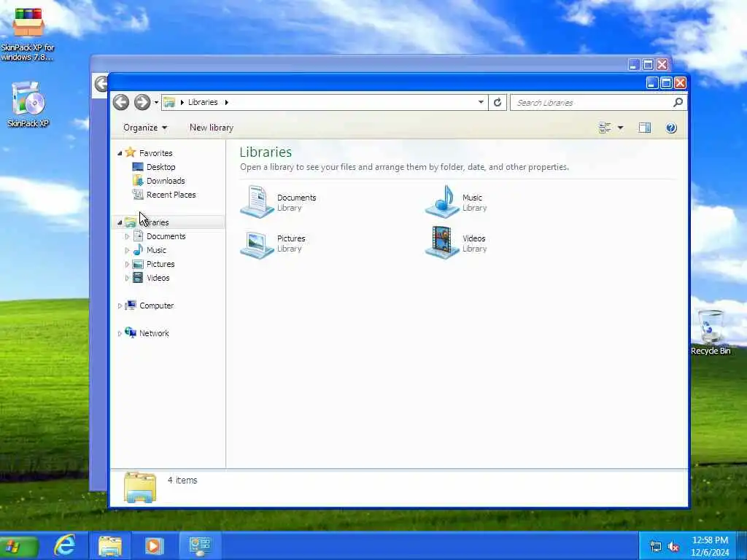The image size is (747, 560).
Task: Change your view using the view icon
Action: [605, 128]
